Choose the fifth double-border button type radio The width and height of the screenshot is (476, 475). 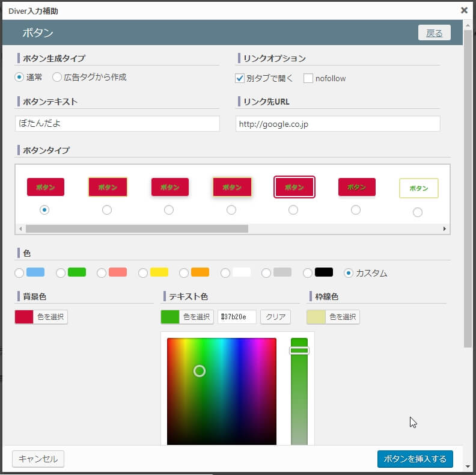click(293, 210)
